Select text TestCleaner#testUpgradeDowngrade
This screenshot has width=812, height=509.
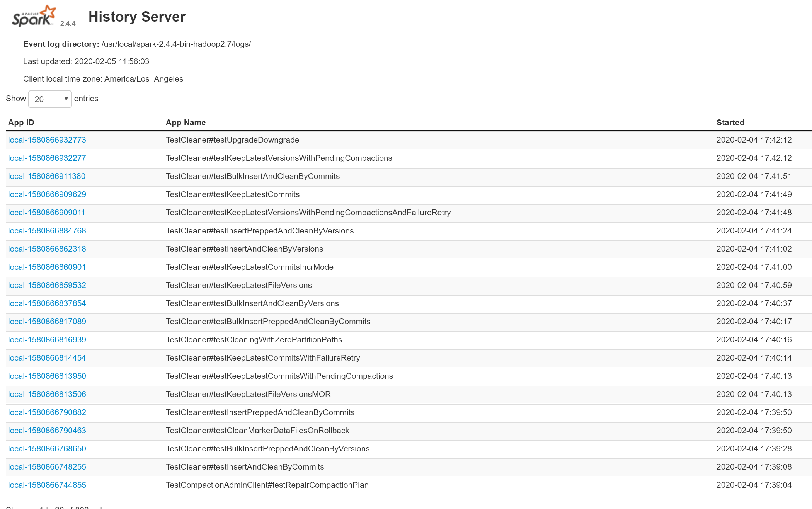tap(232, 140)
